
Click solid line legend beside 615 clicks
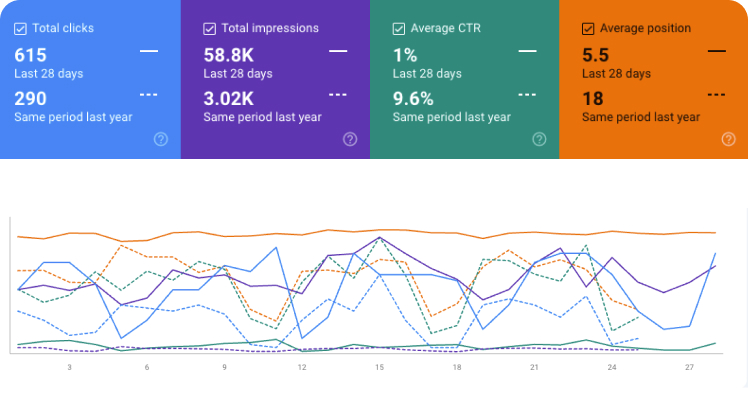click(x=149, y=51)
